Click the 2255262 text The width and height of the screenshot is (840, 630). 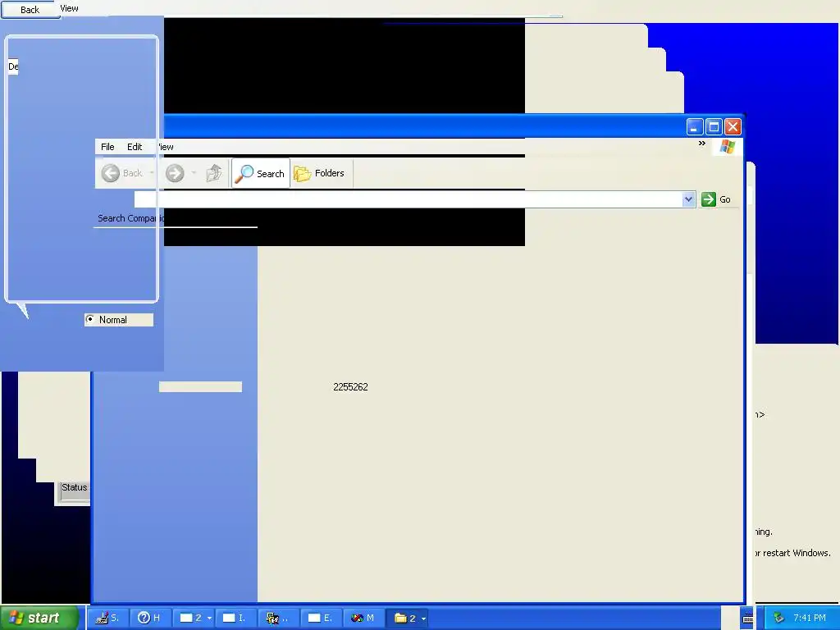click(x=350, y=387)
